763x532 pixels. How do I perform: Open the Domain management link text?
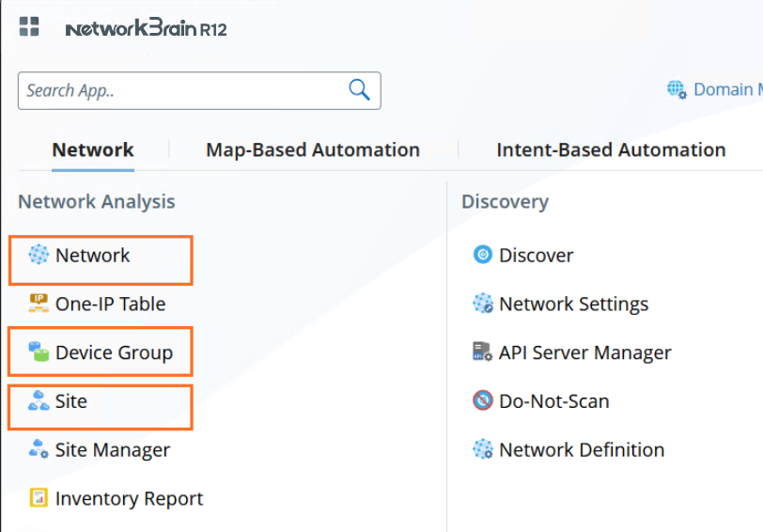pyautogui.click(x=727, y=89)
